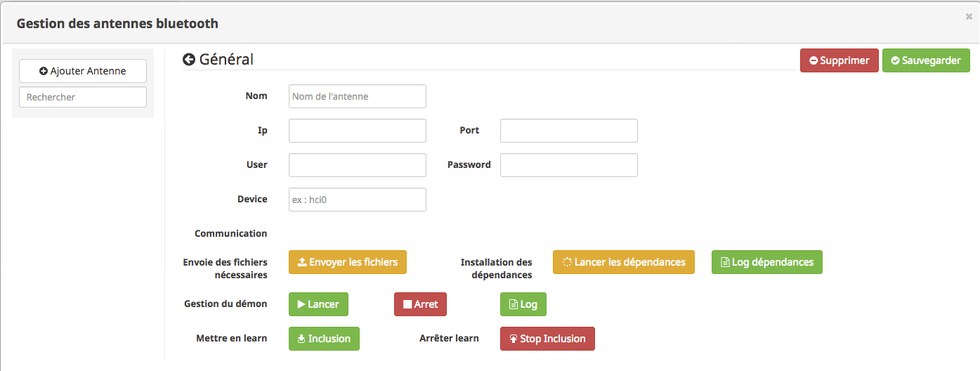Close the bluetooth antennas dialog
Viewport: 980px width, 371px height.
point(969,16)
